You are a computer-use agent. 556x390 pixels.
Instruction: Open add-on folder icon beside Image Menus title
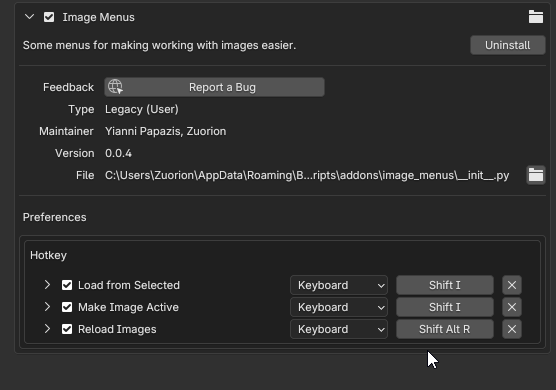pos(535,17)
